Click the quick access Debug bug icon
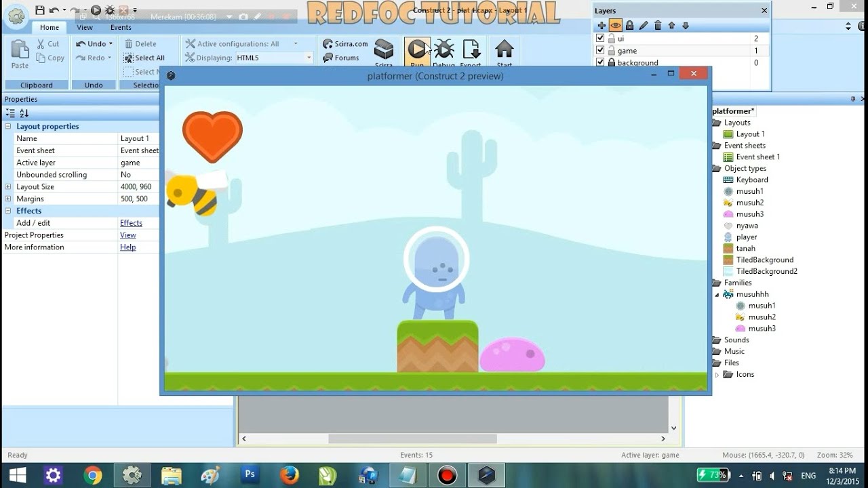Image resolution: width=868 pixels, height=488 pixels. coord(109,10)
